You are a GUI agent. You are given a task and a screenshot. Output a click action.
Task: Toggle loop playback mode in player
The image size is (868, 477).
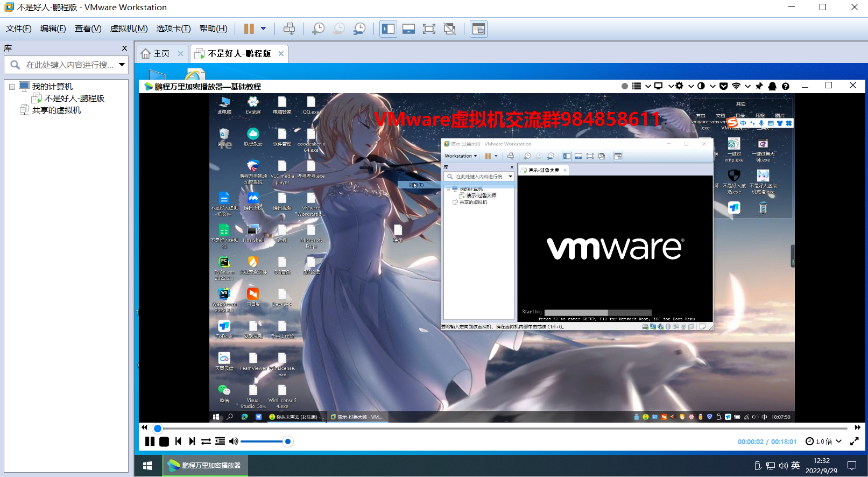(206, 441)
